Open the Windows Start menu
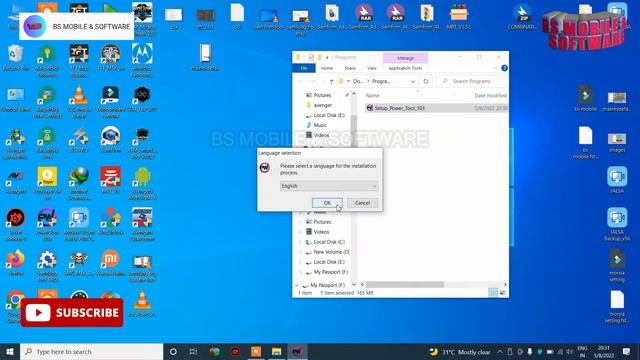 click(x=10, y=351)
